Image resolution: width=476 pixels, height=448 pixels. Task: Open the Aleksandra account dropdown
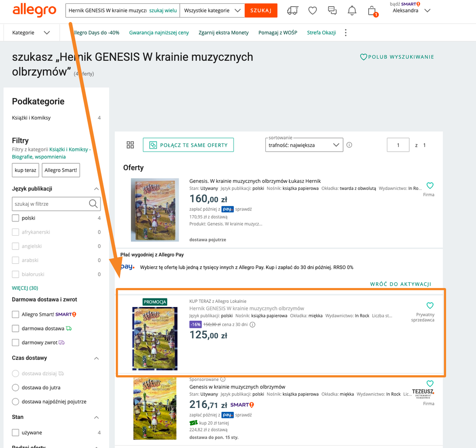411,10
